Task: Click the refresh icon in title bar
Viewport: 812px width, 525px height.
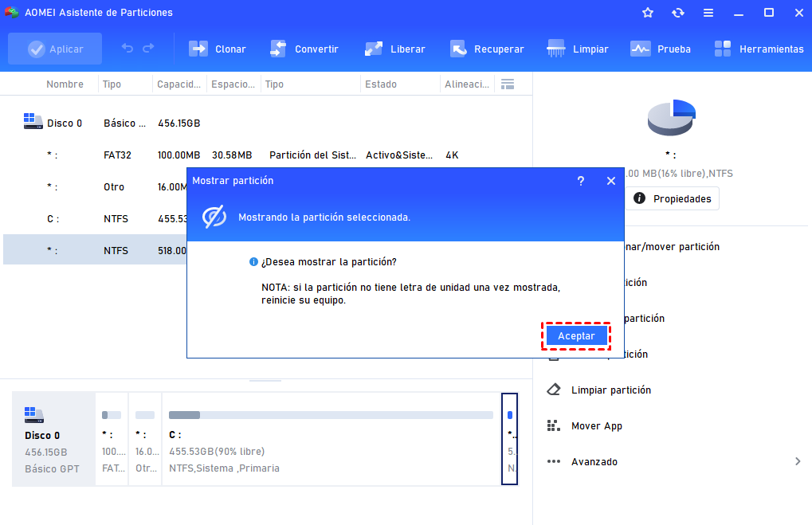Action: tap(678, 12)
